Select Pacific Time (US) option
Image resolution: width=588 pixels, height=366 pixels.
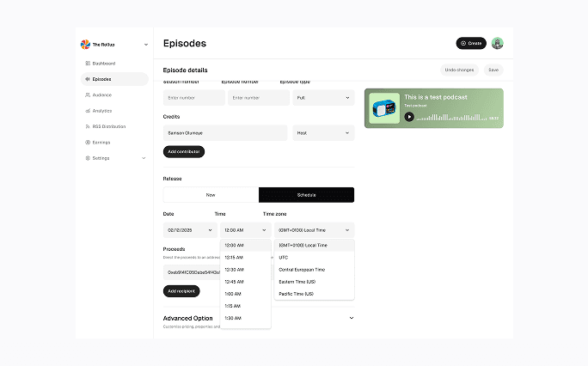[315, 294]
